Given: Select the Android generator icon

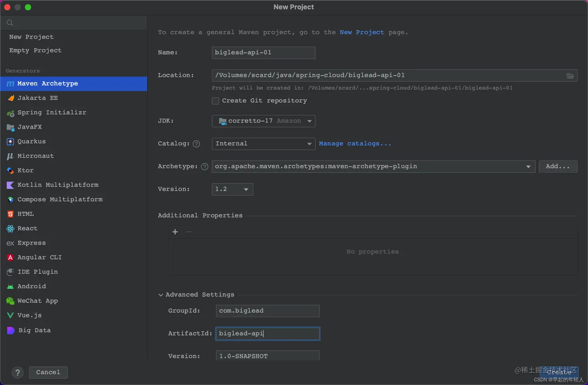Looking at the screenshot, I should point(10,287).
